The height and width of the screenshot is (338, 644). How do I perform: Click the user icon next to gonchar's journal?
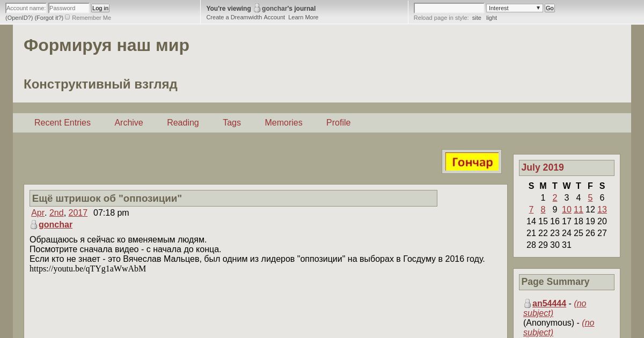[257, 8]
